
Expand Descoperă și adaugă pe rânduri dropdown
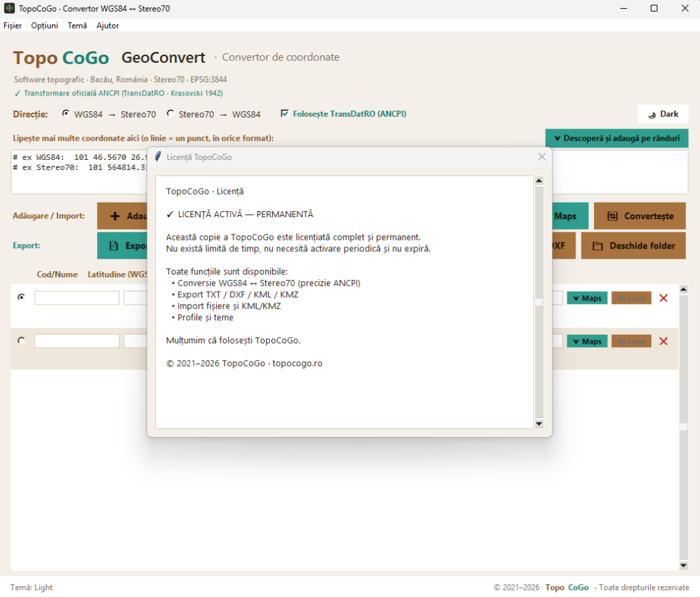(x=617, y=138)
